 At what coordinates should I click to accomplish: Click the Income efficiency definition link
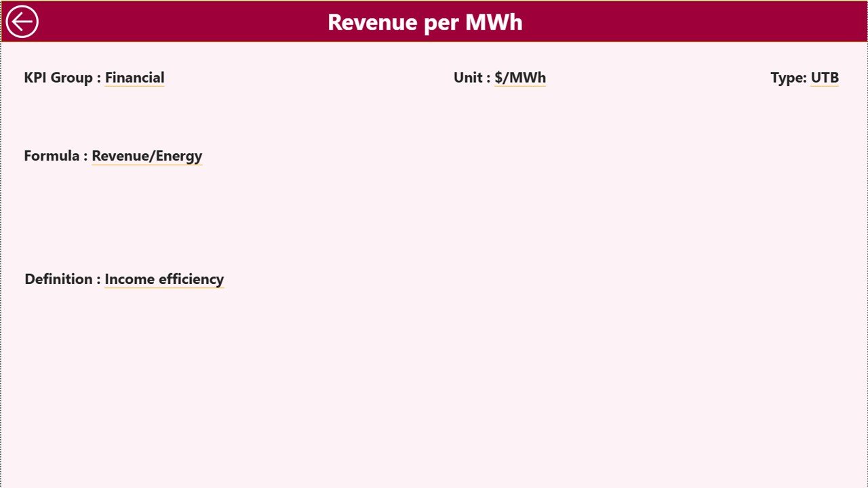coord(163,279)
